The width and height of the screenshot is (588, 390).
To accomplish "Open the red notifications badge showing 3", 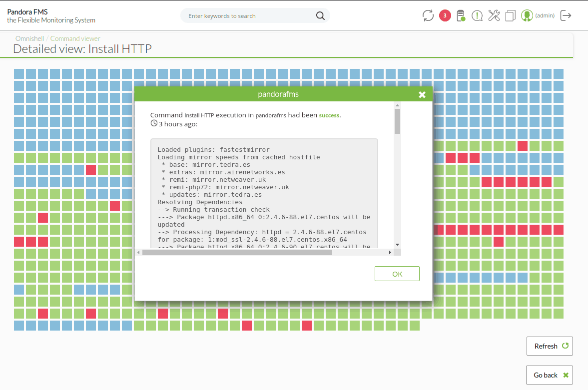I will [x=445, y=16].
